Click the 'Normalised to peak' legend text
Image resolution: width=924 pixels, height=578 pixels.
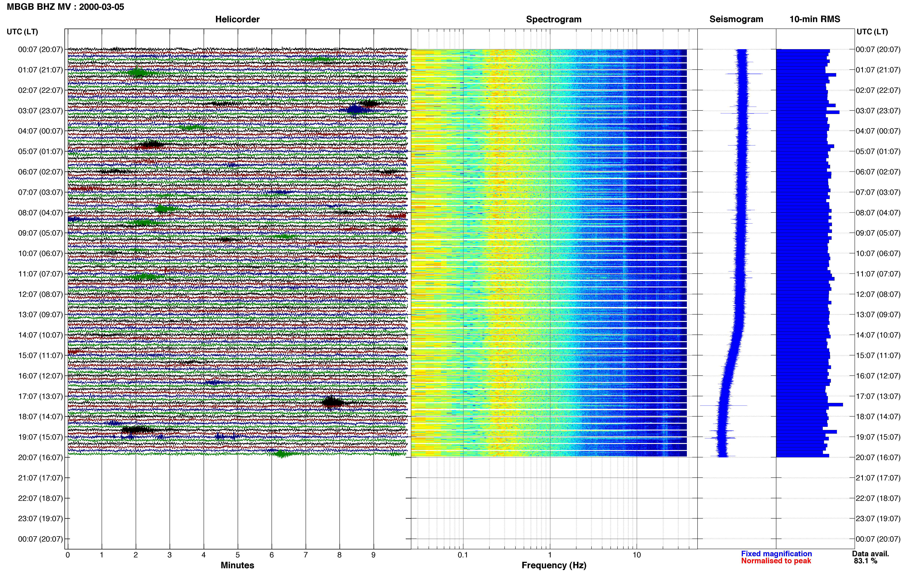(x=776, y=561)
